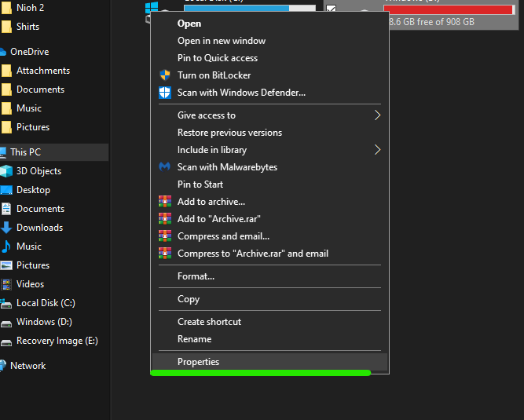Click the Music note icon under This PC

6,247
